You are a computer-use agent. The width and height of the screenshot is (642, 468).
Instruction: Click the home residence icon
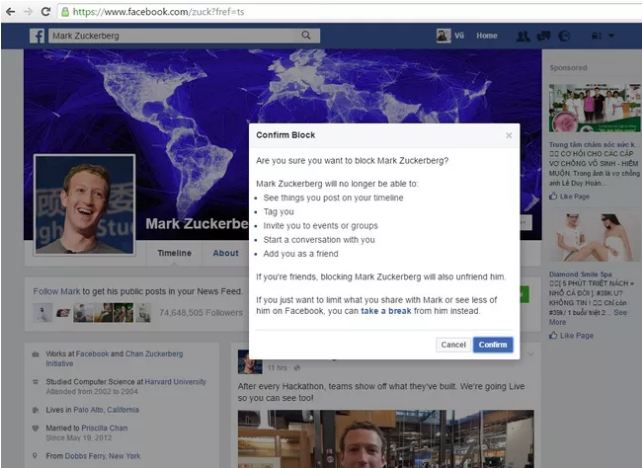(36, 410)
